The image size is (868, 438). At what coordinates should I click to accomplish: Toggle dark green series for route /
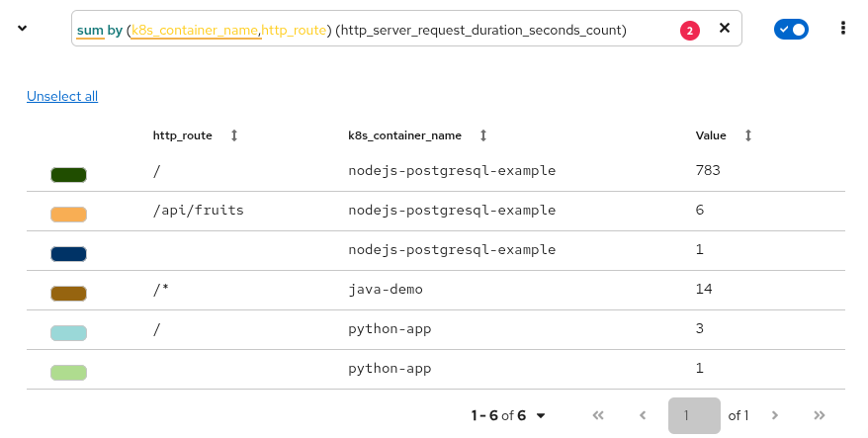tap(68, 175)
